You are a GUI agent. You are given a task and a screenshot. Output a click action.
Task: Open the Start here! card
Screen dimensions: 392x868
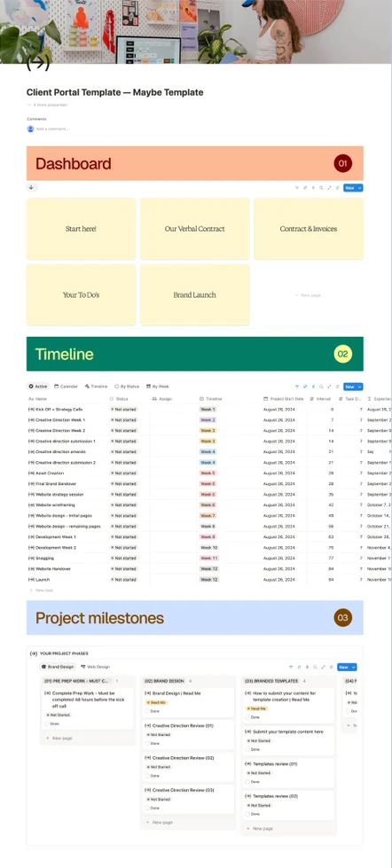(81, 229)
